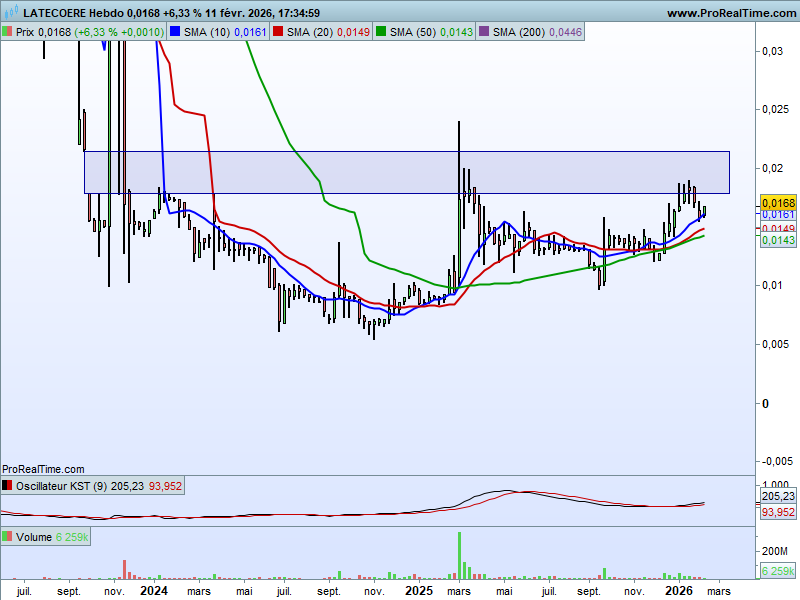Click the 2024 year label on time axis
The image size is (800, 600).
pos(154,591)
